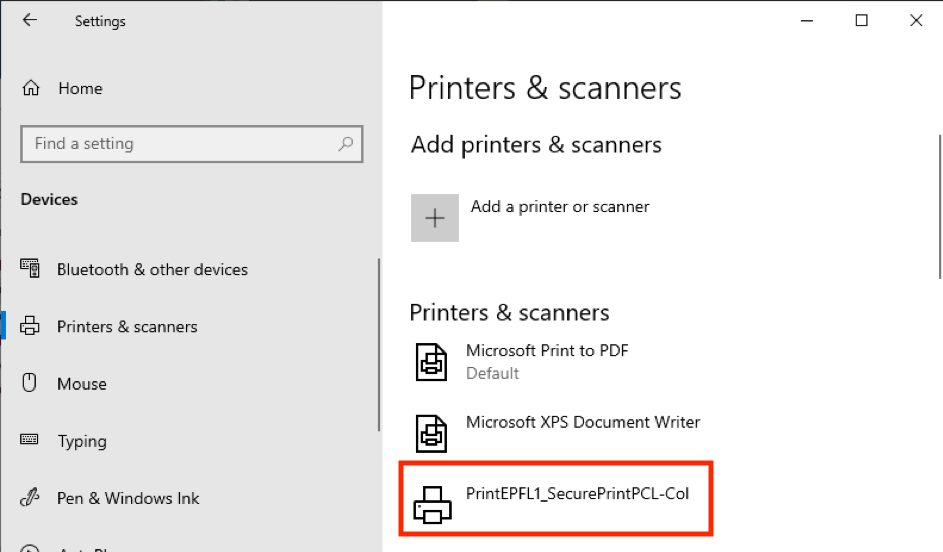Image resolution: width=943 pixels, height=552 pixels.
Task: Select Microsoft XPS Document Writer
Action: click(583, 422)
